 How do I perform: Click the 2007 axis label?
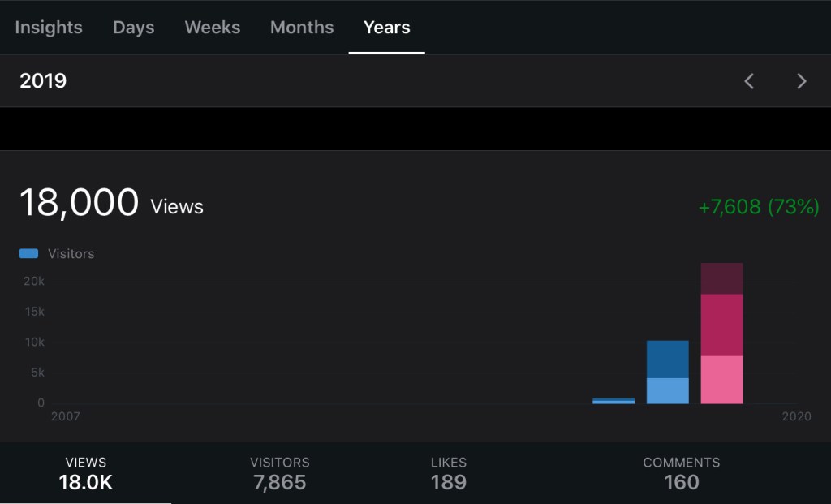click(66, 416)
